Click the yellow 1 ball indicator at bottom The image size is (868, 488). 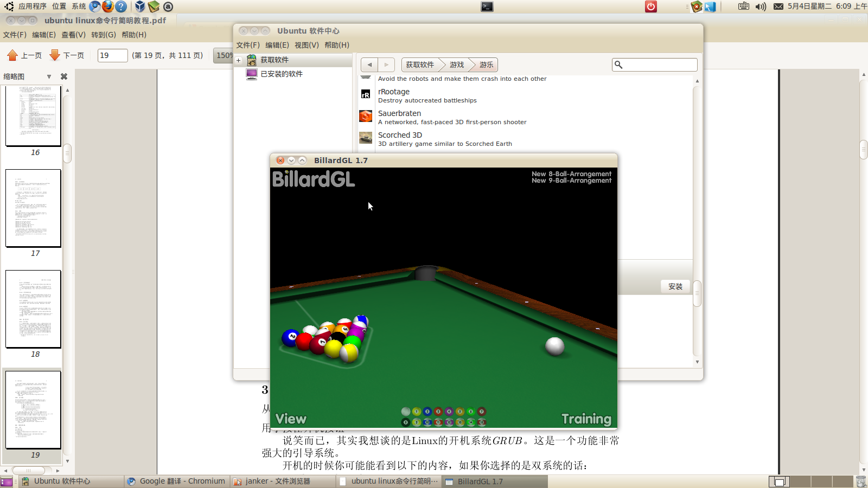[417, 412]
